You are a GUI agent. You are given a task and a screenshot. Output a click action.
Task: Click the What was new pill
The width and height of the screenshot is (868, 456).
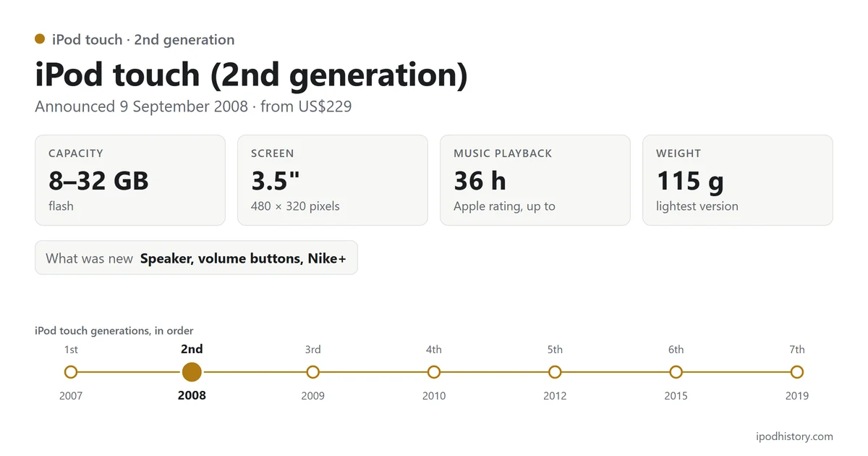point(196,258)
